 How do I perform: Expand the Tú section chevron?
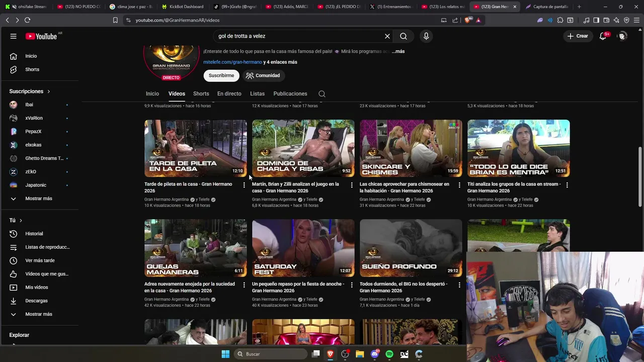click(21, 221)
